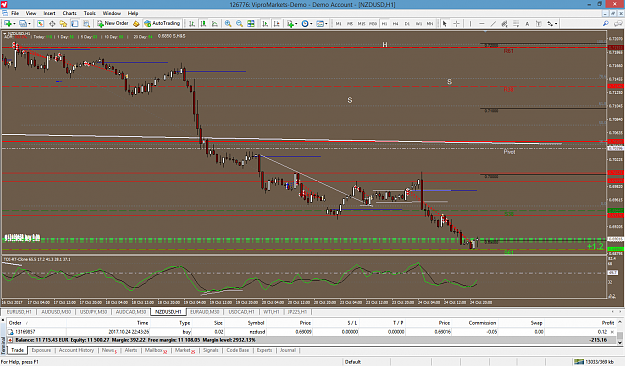Select the cursor pointer tool

(444, 24)
